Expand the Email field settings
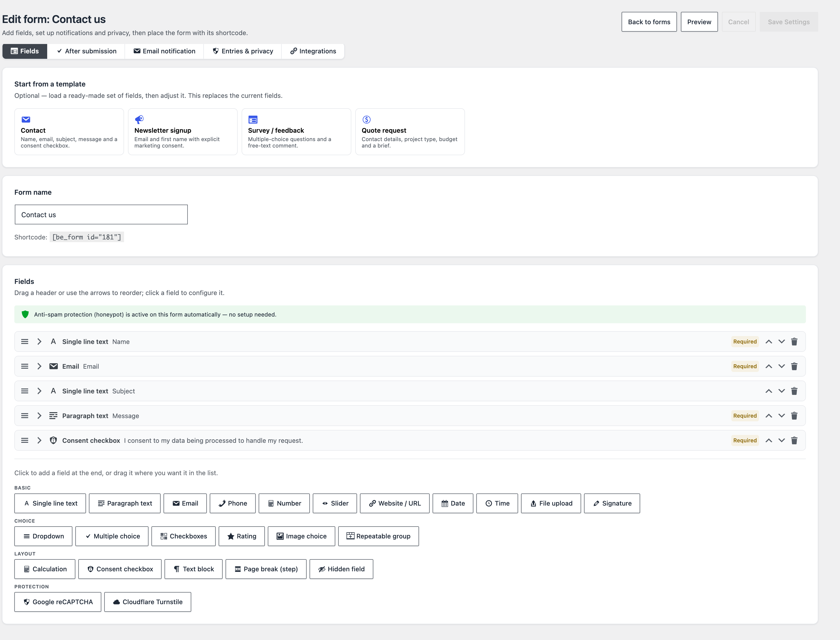The image size is (840, 640). tap(39, 366)
